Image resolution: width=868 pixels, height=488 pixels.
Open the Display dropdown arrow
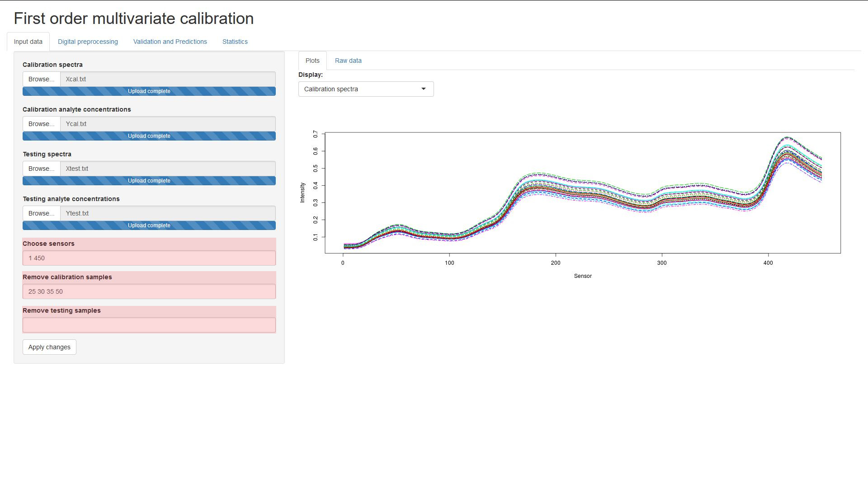[x=423, y=89]
